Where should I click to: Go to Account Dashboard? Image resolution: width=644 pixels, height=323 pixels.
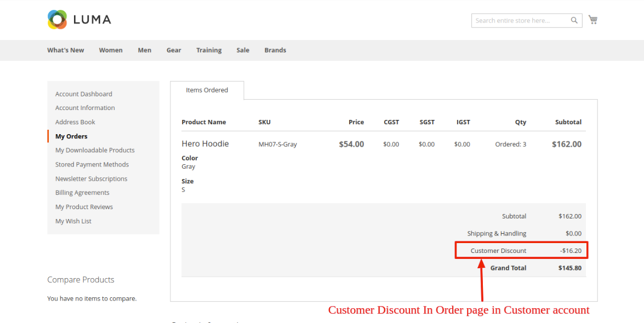(x=84, y=94)
